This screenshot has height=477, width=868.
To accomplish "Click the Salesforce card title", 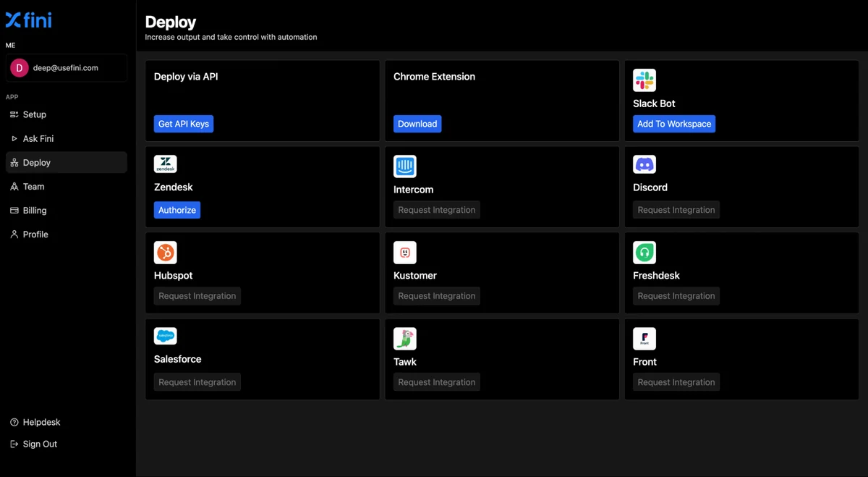I will [x=178, y=359].
